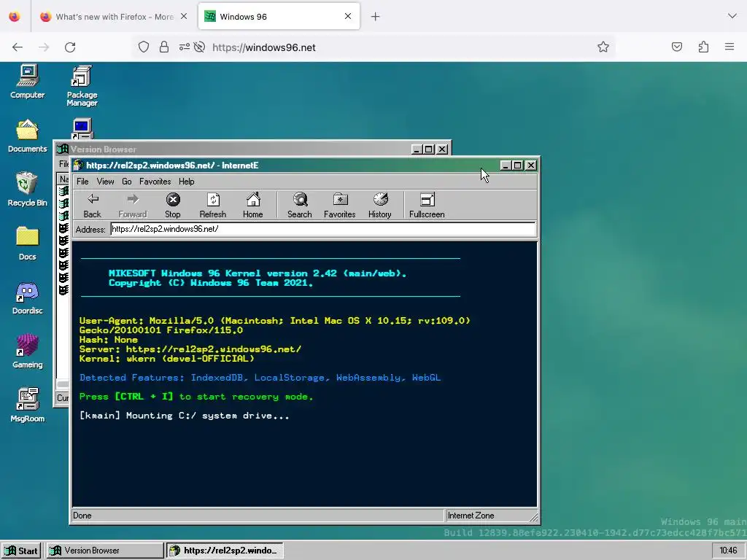Click the taskbar clock showing 10:46
This screenshot has width=747, height=560.
[728, 551]
